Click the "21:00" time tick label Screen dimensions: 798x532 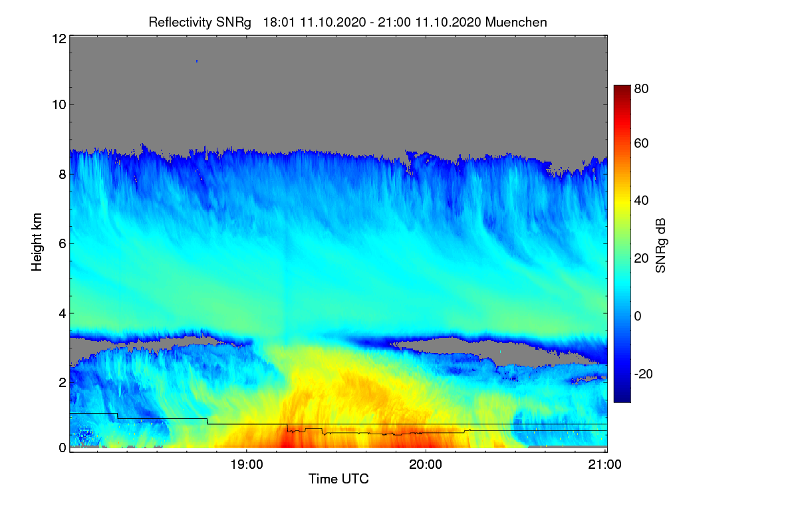click(x=604, y=465)
